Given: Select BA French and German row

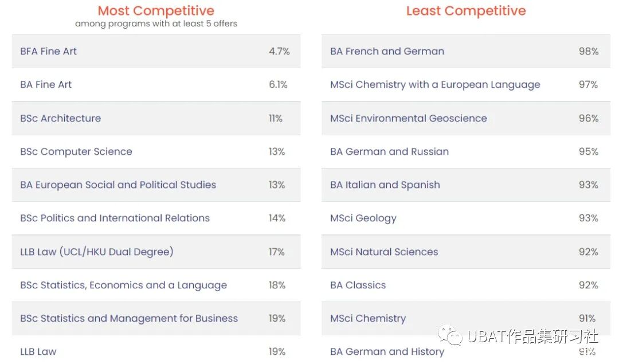Looking at the screenshot, I should [x=466, y=51].
